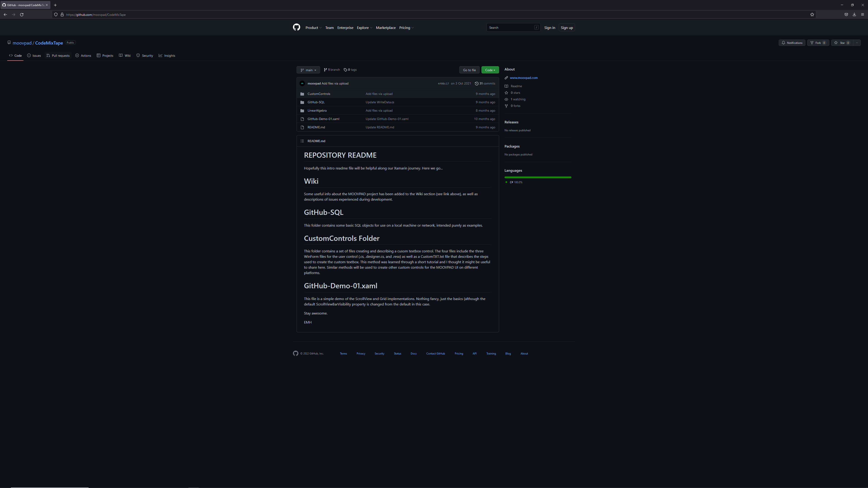The height and width of the screenshot is (488, 868).
Task: Click the watching eye icon in About
Action: click(x=506, y=99)
